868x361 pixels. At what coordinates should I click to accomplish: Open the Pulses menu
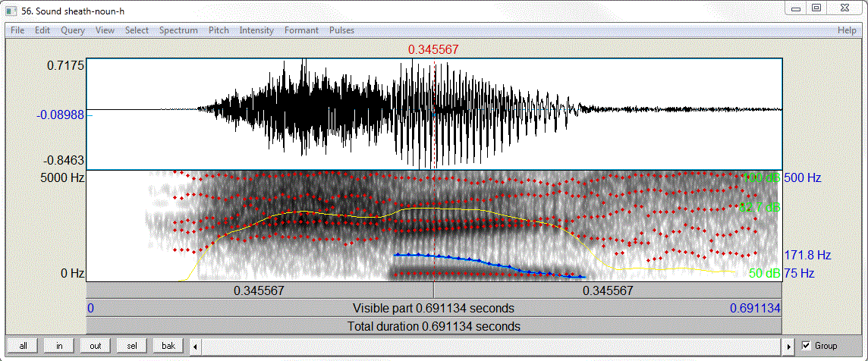[341, 30]
